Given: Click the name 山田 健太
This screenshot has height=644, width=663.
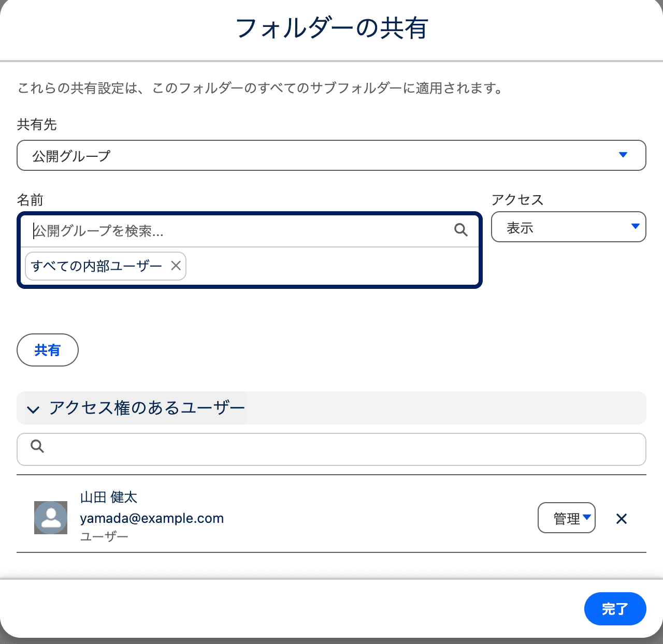Looking at the screenshot, I should (x=109, y=497).
